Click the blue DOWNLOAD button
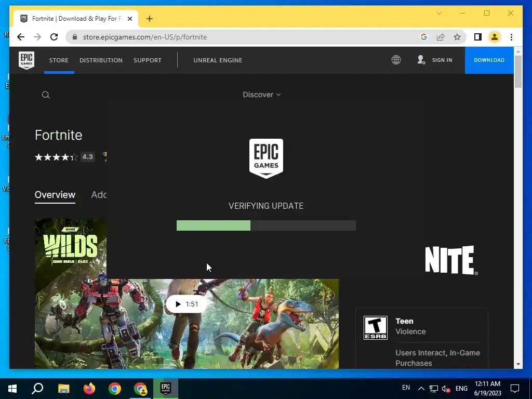Screen dimensions: 532x399 tap(489, 60)
